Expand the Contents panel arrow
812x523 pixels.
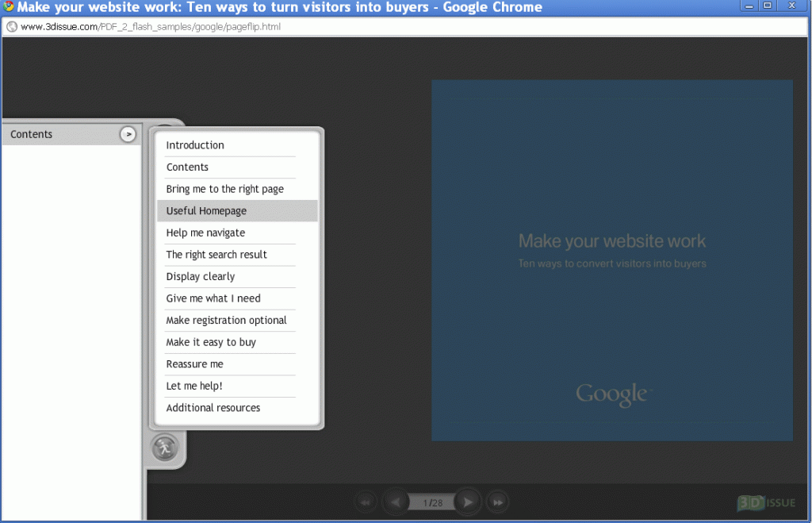(x=128, y=134)
